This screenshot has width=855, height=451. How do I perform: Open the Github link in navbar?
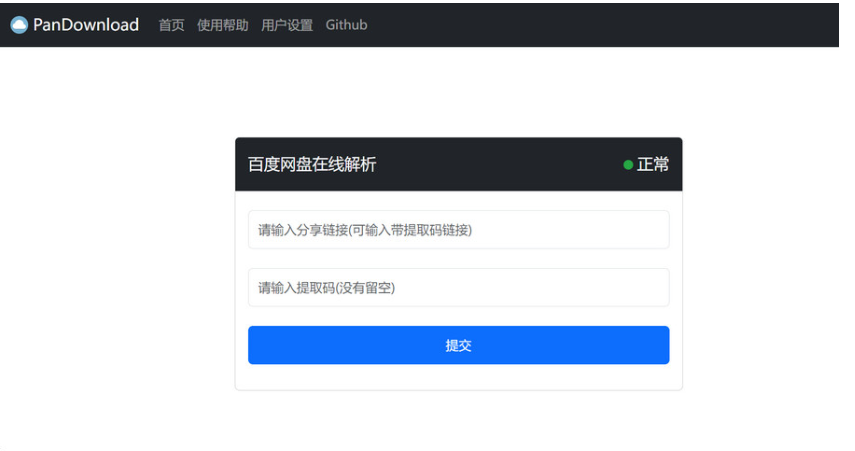pos(346,25)
